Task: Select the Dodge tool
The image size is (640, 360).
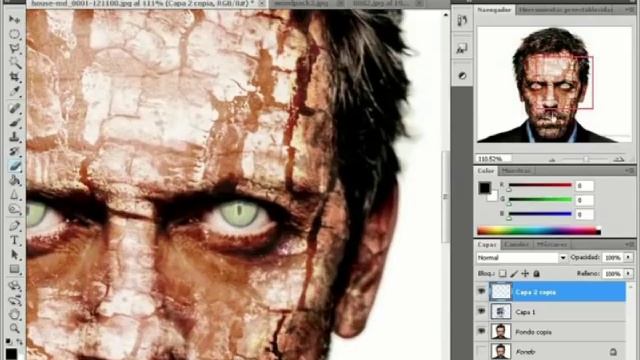Action: [x=14, y=209]
